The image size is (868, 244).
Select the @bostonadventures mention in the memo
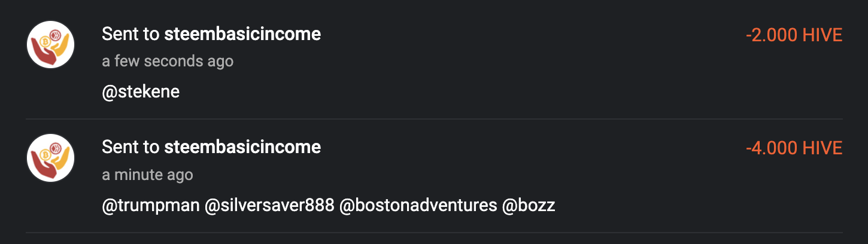click(418, 206)
